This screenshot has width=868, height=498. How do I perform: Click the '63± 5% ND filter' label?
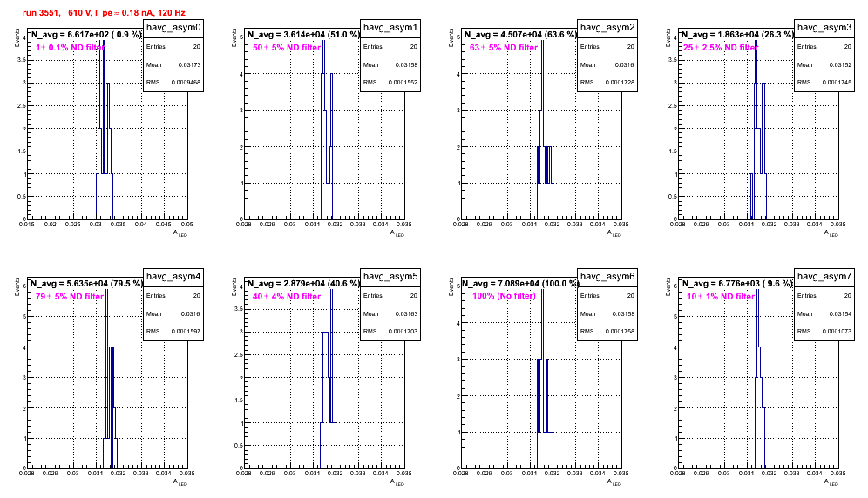point(504,48)
